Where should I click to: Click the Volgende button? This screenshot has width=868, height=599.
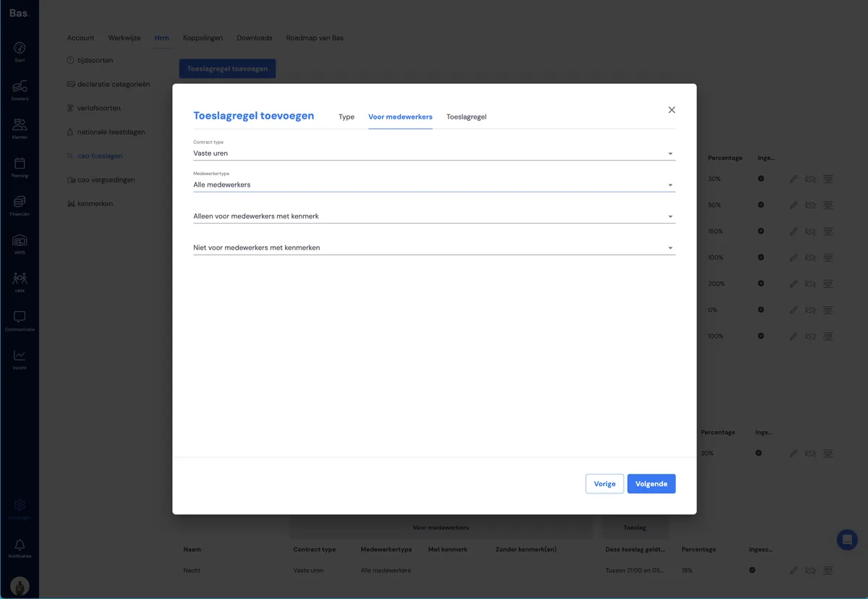click(x=651, y=484)
